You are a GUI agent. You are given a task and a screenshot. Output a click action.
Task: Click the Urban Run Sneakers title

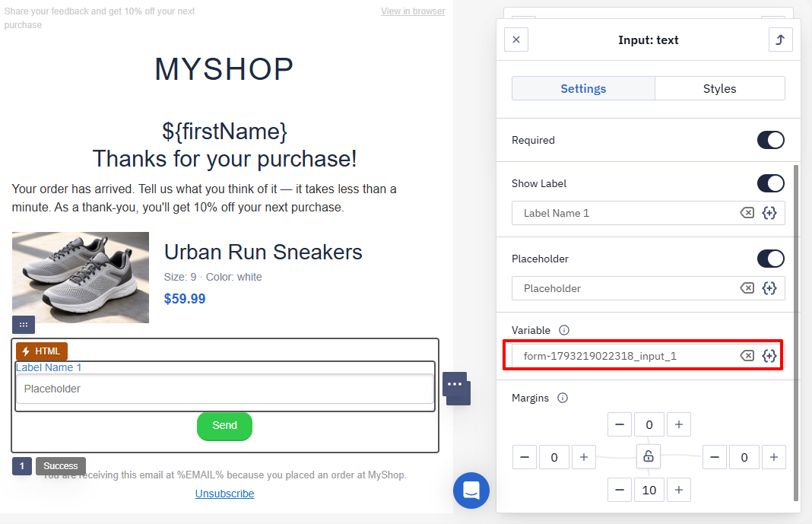(263, 252)
